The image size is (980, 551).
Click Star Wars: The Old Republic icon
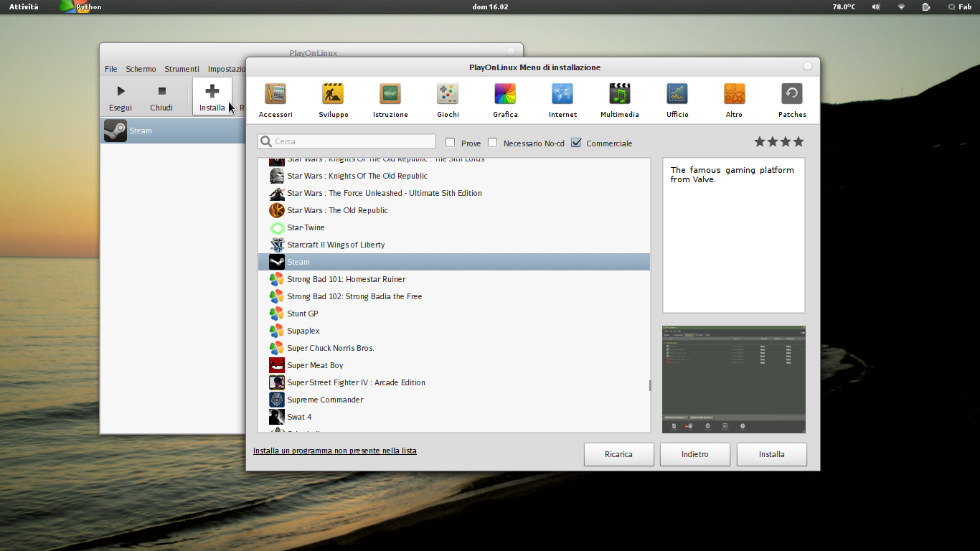[x=277, y=210]
